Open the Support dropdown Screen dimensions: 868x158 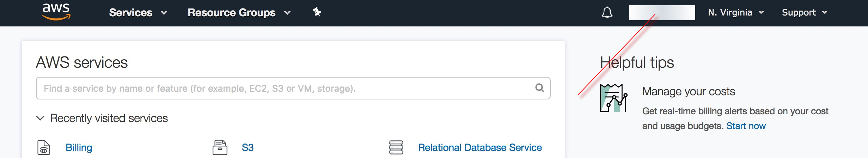click(x=804, y=13)
